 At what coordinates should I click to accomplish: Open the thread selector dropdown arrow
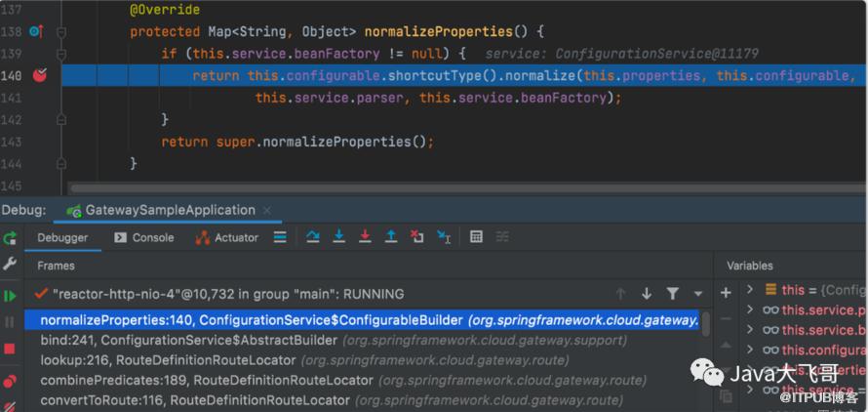[x=697, y=294]
